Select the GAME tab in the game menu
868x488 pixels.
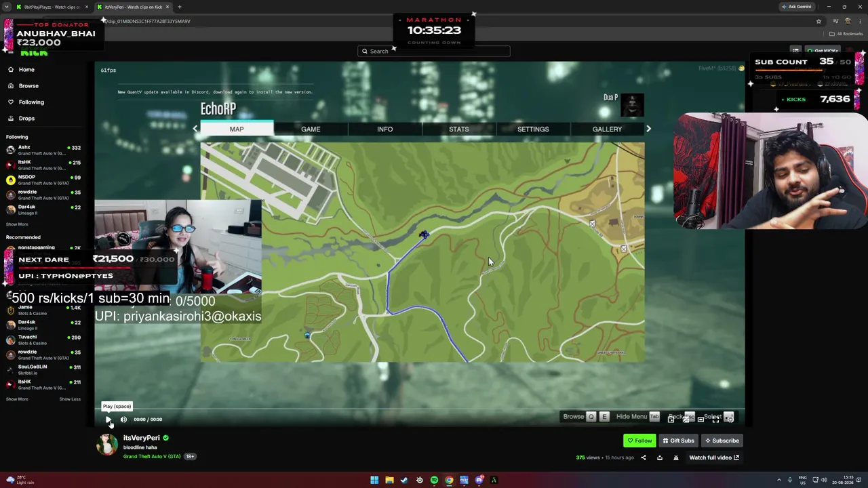click(311, 129)
